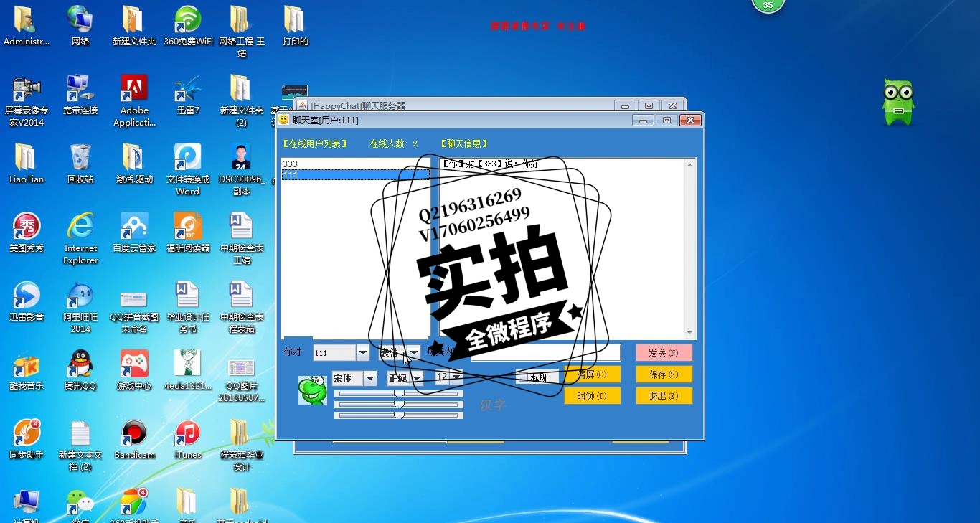Launch Bandicam recorder shortcut
The height and width of the screenshot is (523, 980).
tap(134, 439)
